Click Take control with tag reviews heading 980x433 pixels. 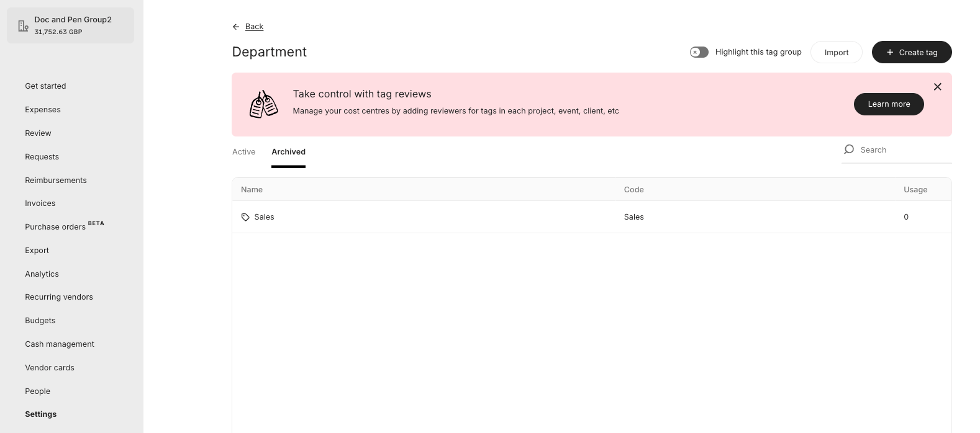[x=362, y=94]
